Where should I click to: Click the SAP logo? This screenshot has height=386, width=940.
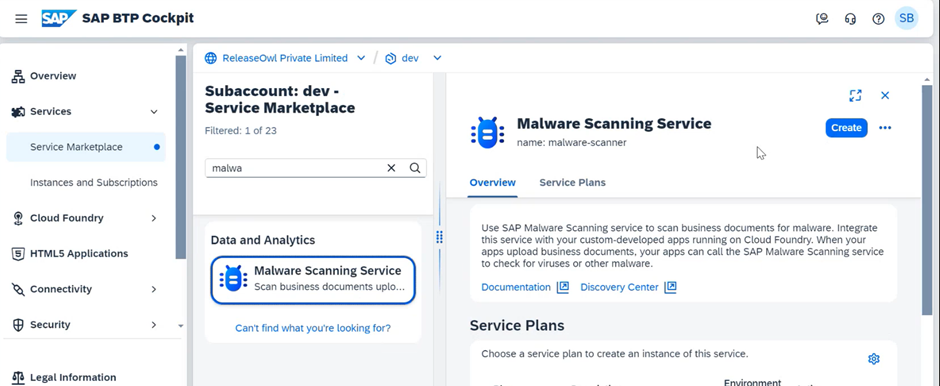click(x=59, y=19)
